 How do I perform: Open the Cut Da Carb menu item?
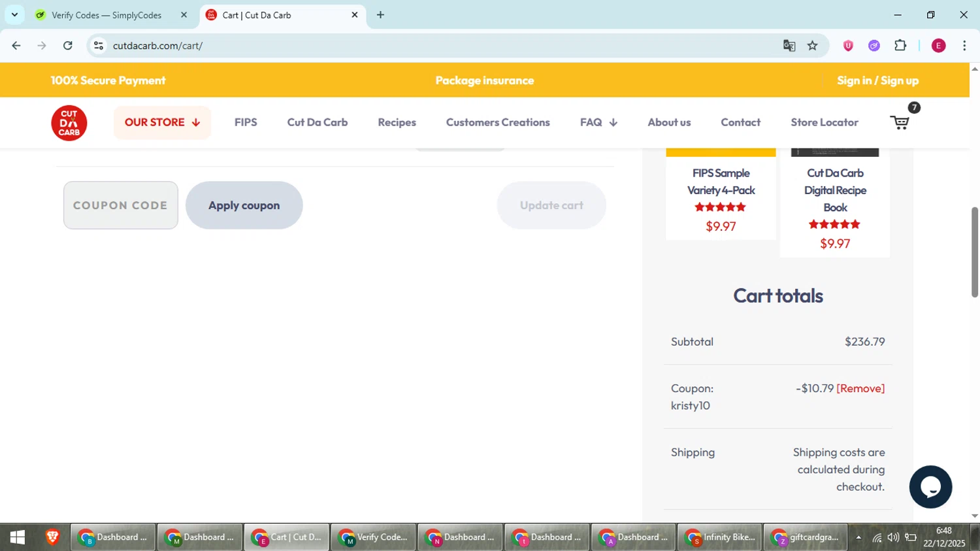click(318, 122)
